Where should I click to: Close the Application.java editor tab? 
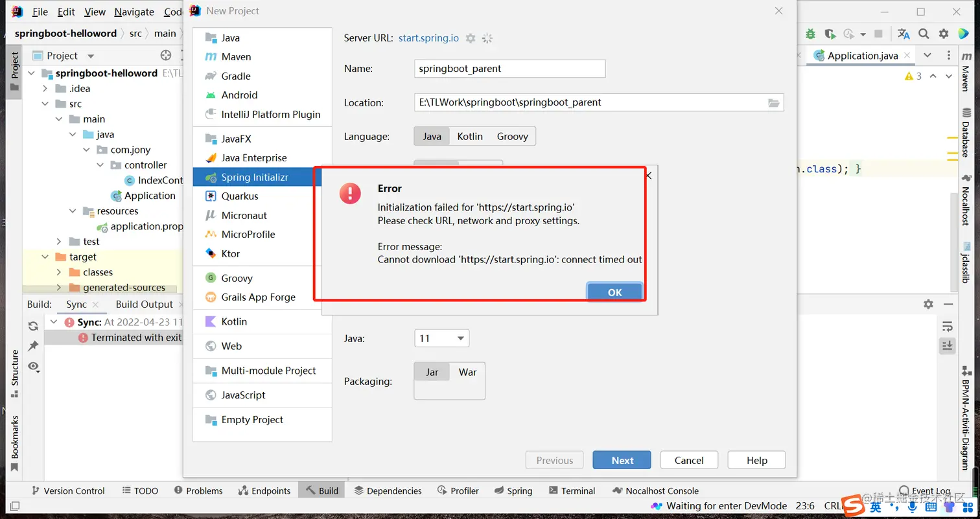coord(907,56)
